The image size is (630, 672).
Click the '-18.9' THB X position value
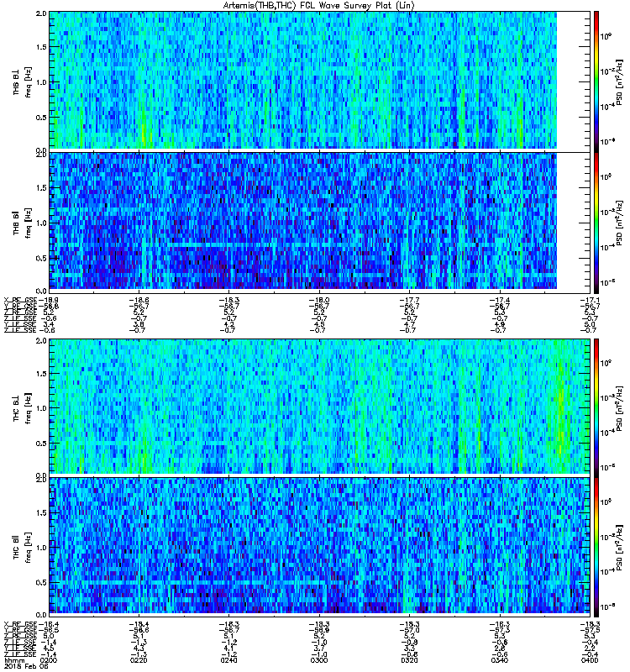pyautogui.click(x=49, y=300)
